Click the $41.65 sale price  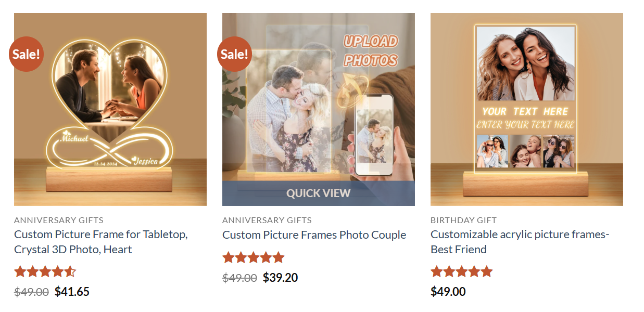pos(72,292)
